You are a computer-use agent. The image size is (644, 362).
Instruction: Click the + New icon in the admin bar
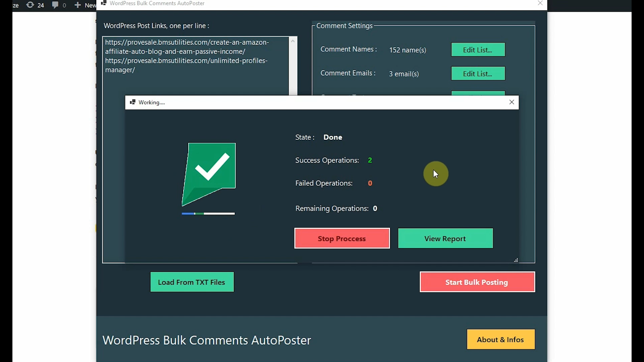tap(78, 5)
